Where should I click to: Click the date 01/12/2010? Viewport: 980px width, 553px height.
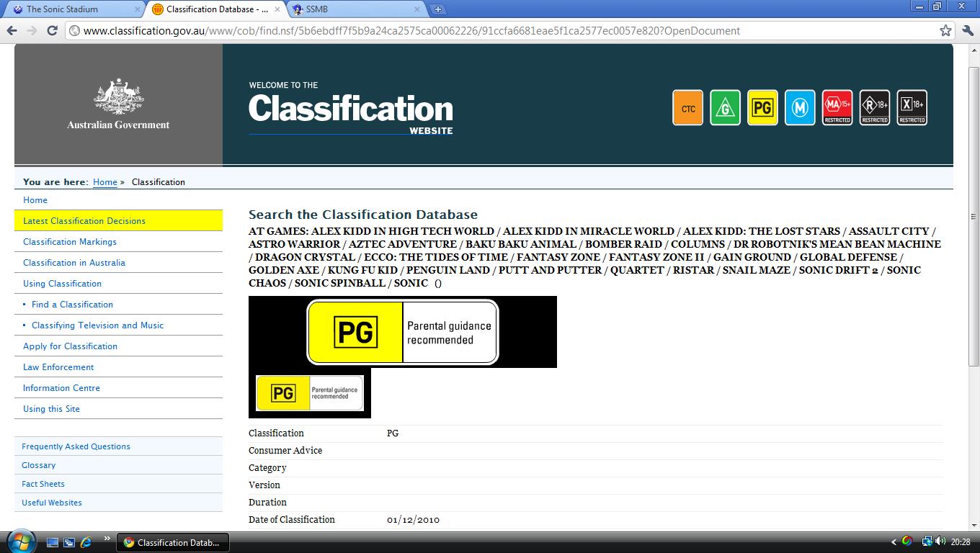(x=413, y=520)
